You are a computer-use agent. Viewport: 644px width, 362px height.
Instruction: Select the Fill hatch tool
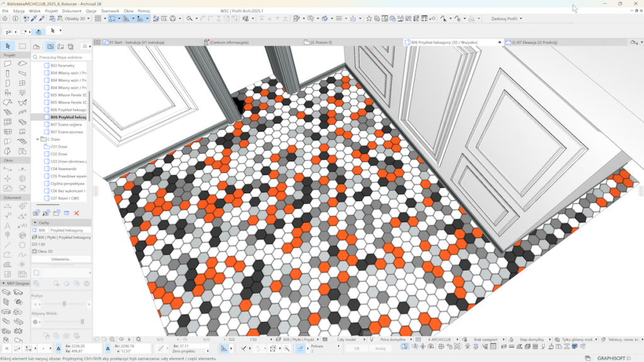click(x=8, y=265)
